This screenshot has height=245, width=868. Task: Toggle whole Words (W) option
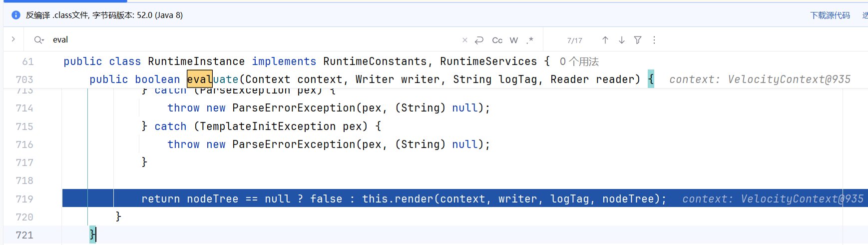click(x=514, y=40)
